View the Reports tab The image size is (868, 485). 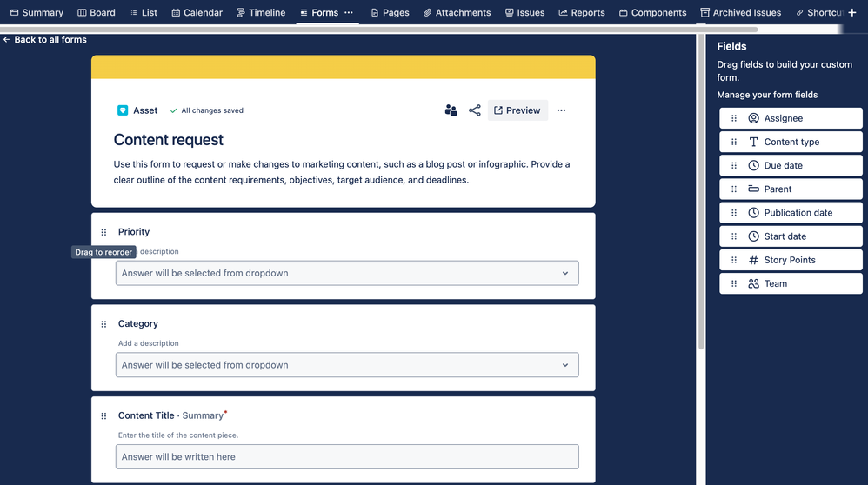pos(582,12)
